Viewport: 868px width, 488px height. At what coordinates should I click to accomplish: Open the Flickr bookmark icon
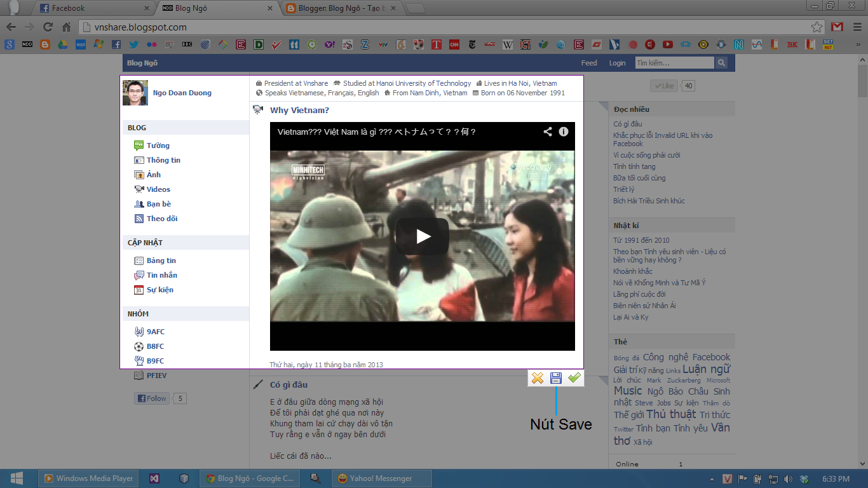click(152, 44)
